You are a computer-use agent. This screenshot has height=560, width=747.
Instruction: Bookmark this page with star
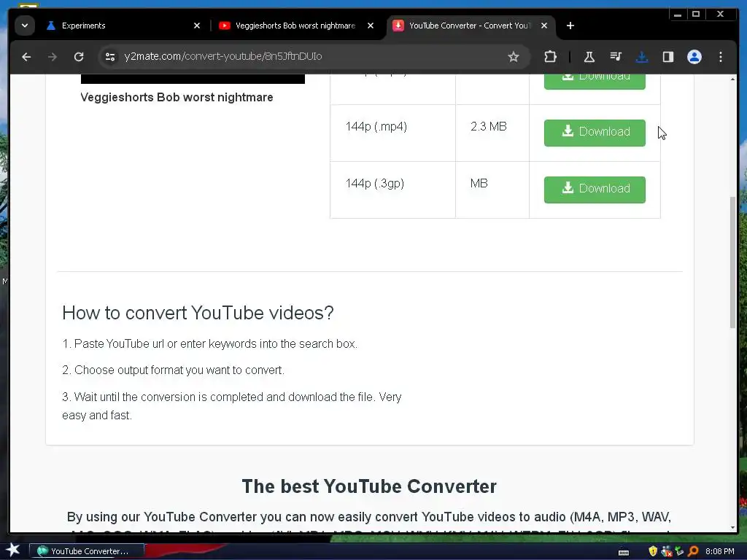tap(513, 57)
